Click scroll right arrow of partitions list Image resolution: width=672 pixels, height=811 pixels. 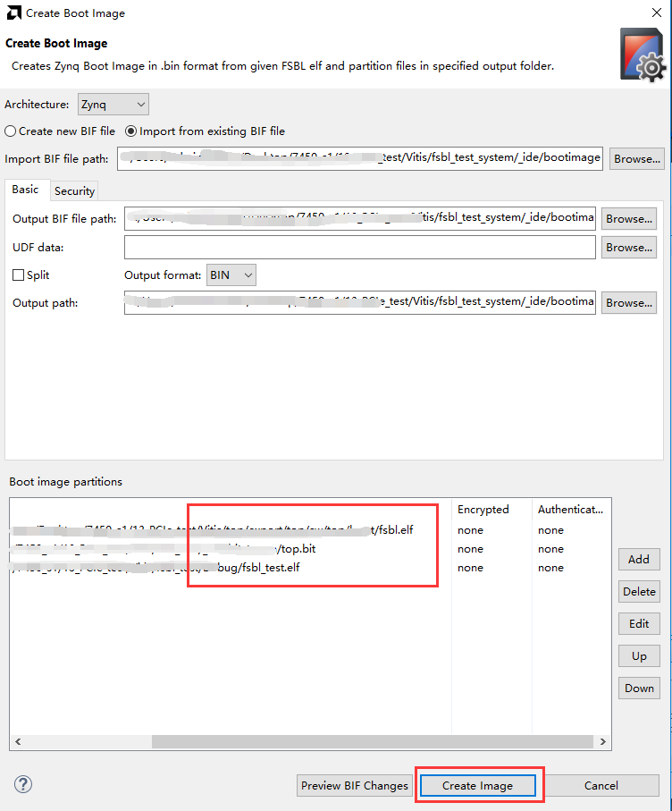click(x=602, y=741)
